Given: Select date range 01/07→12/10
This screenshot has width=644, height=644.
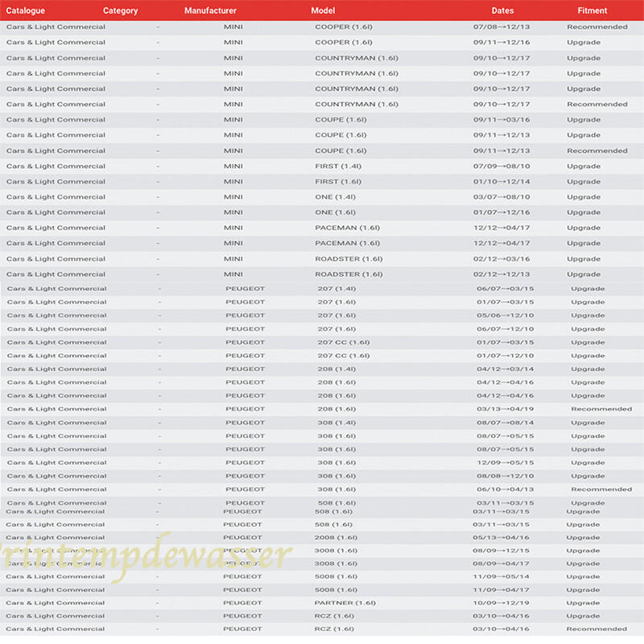Looking at the screenshot, I should click(506, 356).
